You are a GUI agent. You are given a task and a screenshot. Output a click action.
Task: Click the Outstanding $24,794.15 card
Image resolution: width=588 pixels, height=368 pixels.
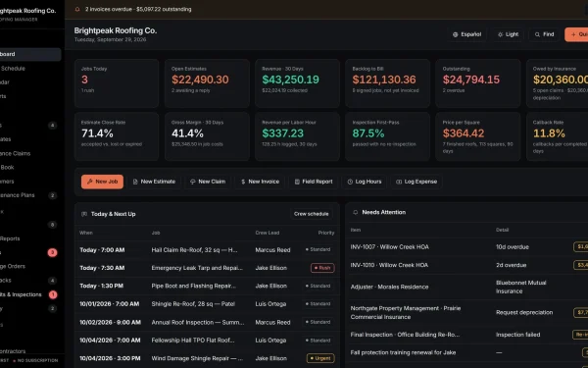pyautogui.click(x=478, y=83)
